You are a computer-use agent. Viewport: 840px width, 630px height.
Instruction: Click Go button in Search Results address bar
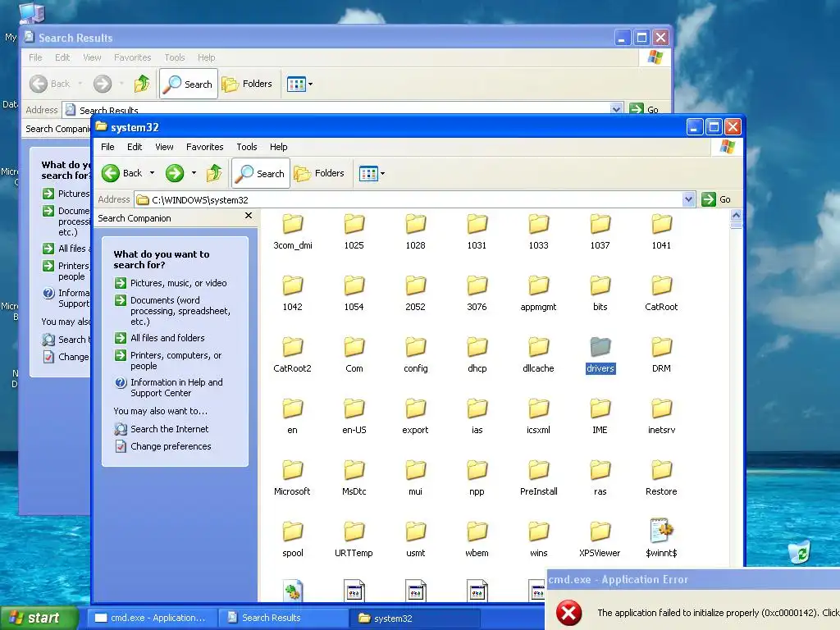[645, 109]
